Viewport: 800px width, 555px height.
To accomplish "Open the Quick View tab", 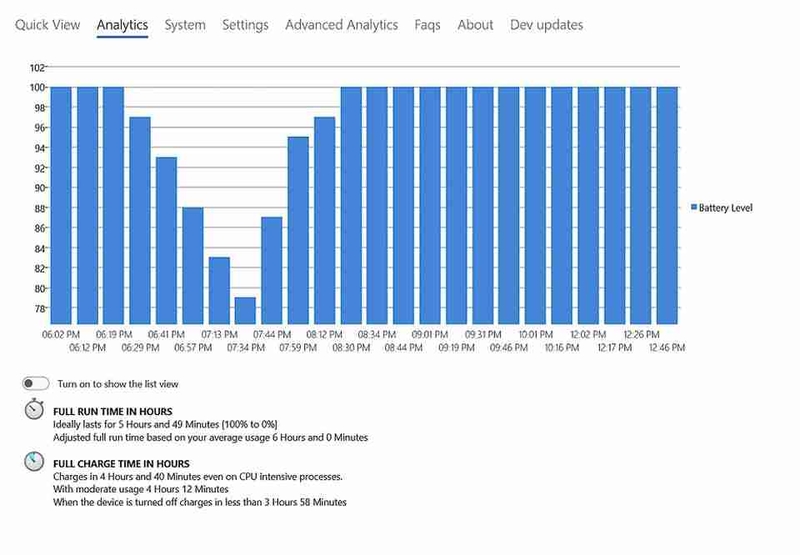I will click(47, 24).
